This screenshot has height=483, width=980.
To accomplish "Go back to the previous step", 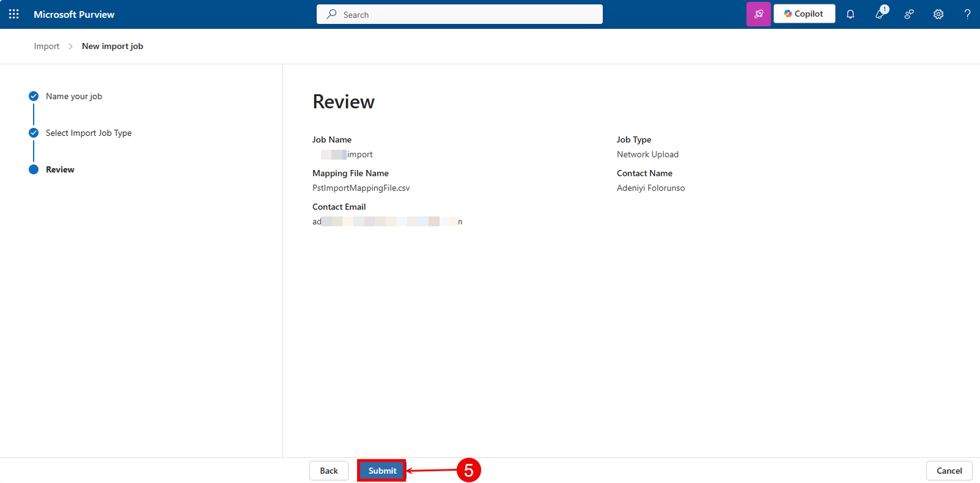I will (329, 471).
